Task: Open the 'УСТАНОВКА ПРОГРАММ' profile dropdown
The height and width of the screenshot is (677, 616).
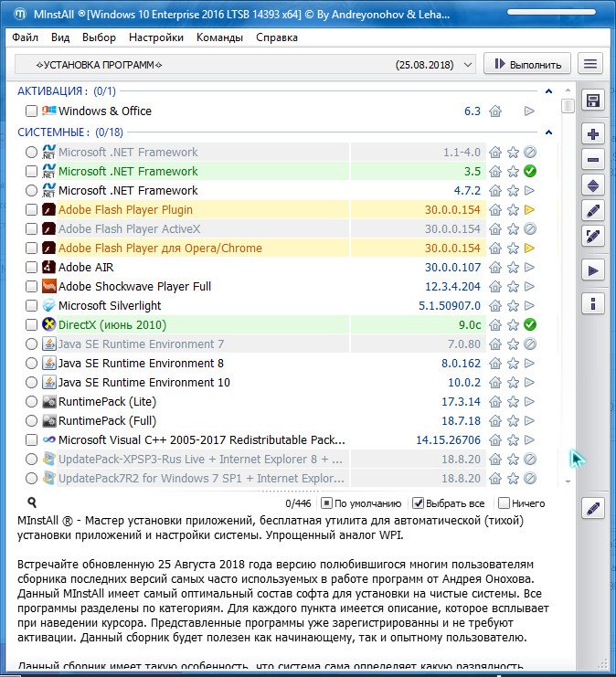Action: (x=245, y=65)
